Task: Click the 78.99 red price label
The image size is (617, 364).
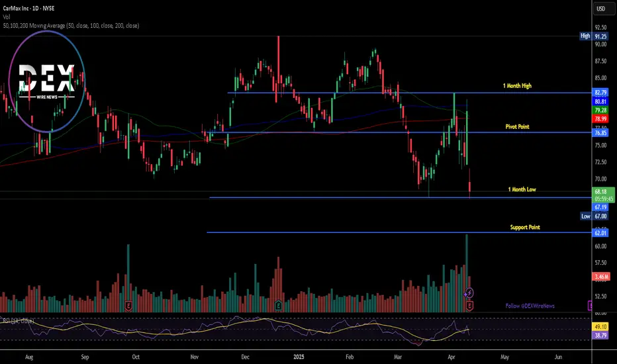Action: click(x=600, y=119)
